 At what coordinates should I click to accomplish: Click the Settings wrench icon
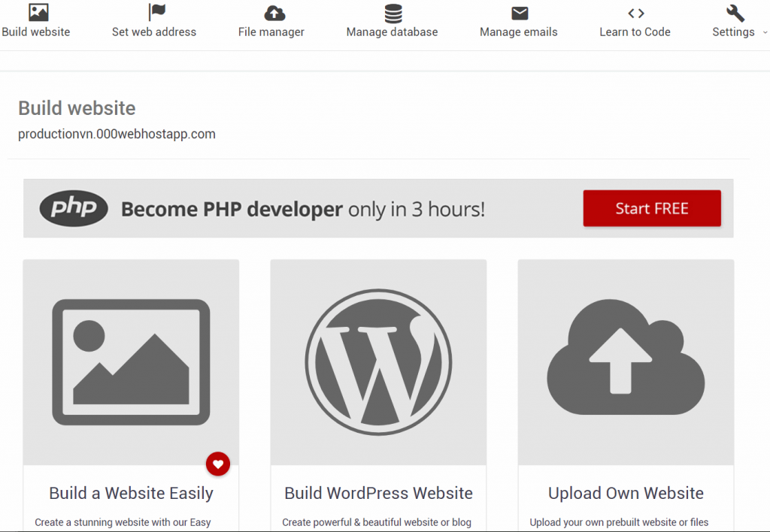click(735, 14)
